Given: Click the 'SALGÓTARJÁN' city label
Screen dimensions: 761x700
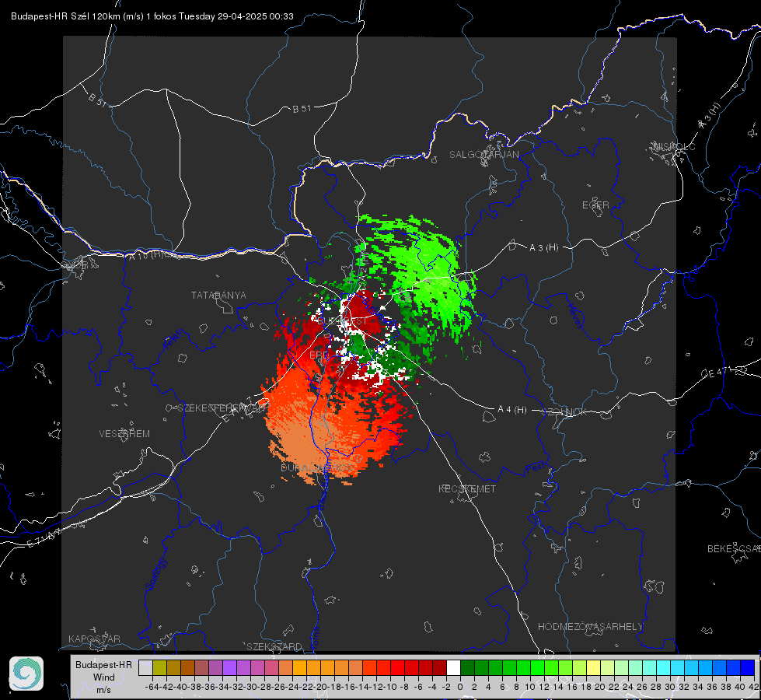Looking at the screenshot, I should point(483,155).
